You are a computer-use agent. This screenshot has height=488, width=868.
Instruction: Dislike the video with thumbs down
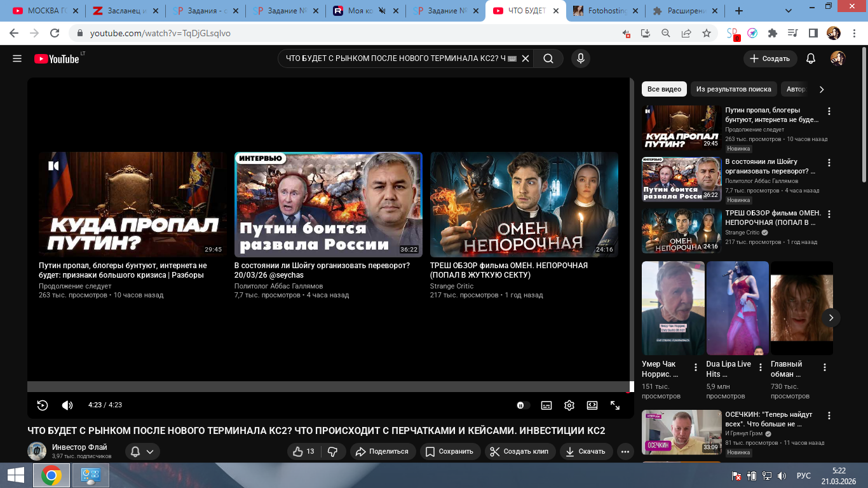(x=332, y=452)
